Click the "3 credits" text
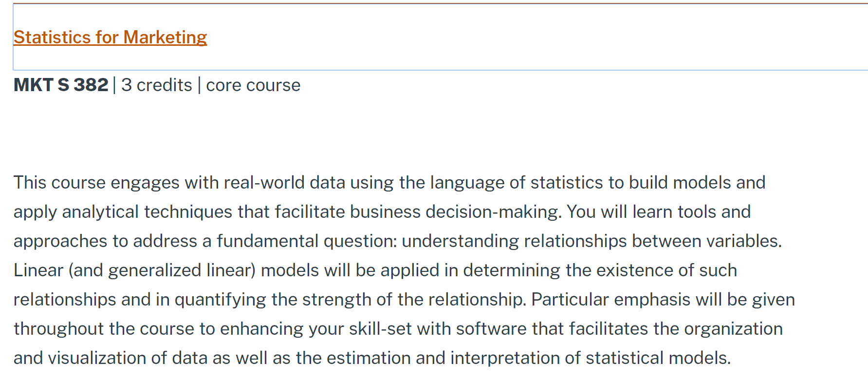The image size is (868, 382). (x=156, y=85)
